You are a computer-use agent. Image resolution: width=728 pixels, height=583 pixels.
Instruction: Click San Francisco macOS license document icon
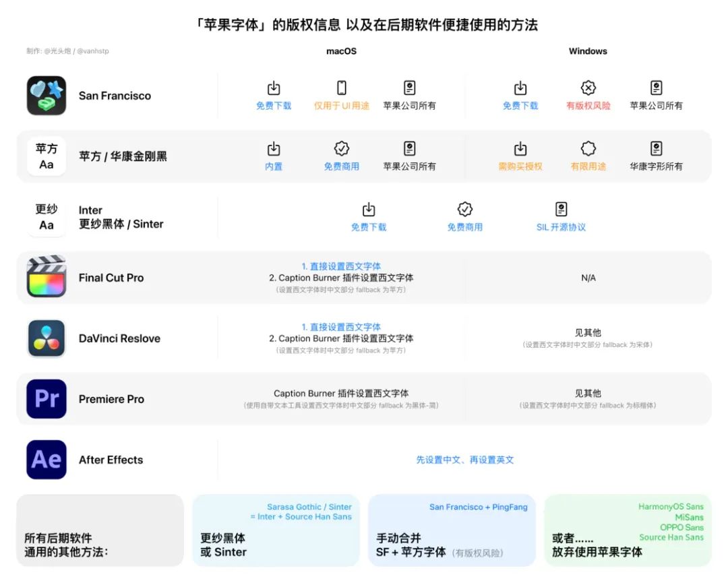coord(410,88)
